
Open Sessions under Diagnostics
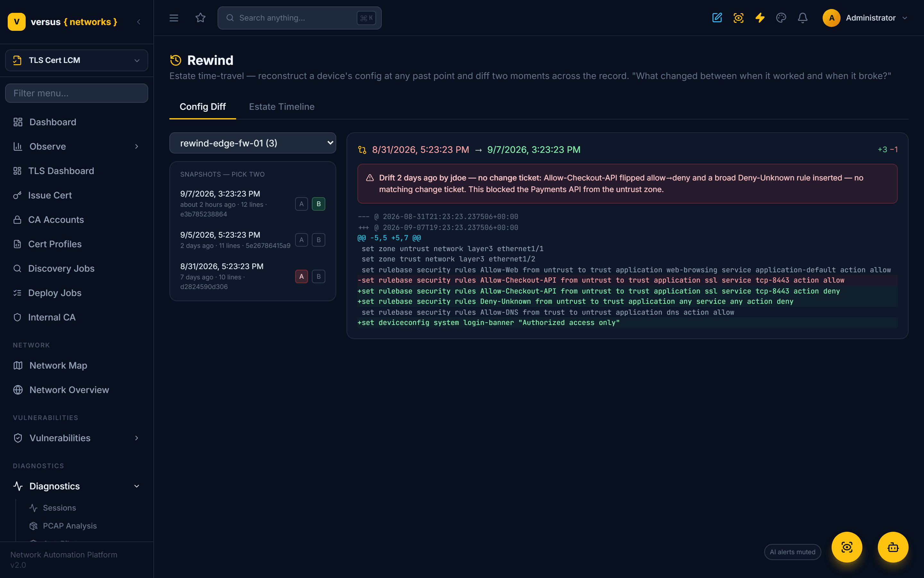tap(59, 508)
